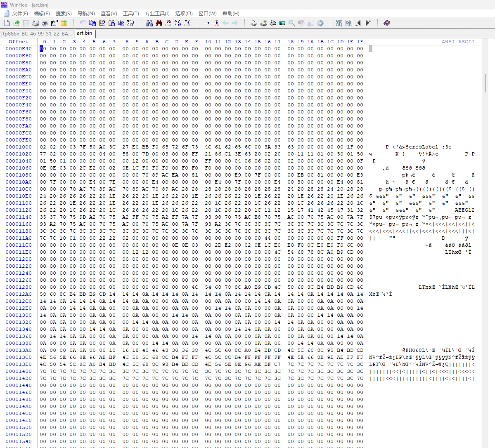Click the document icon beside 文件 menu

tap(6, 13)
